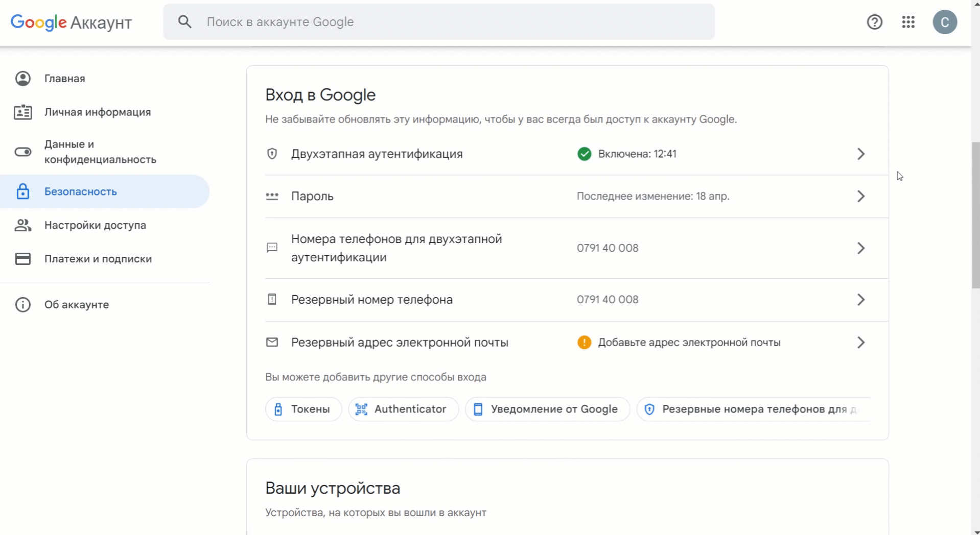Click the shield icon beside Двухэтапная аутентификация
This screenshot has width=980, height=535.
click(272, 154)
